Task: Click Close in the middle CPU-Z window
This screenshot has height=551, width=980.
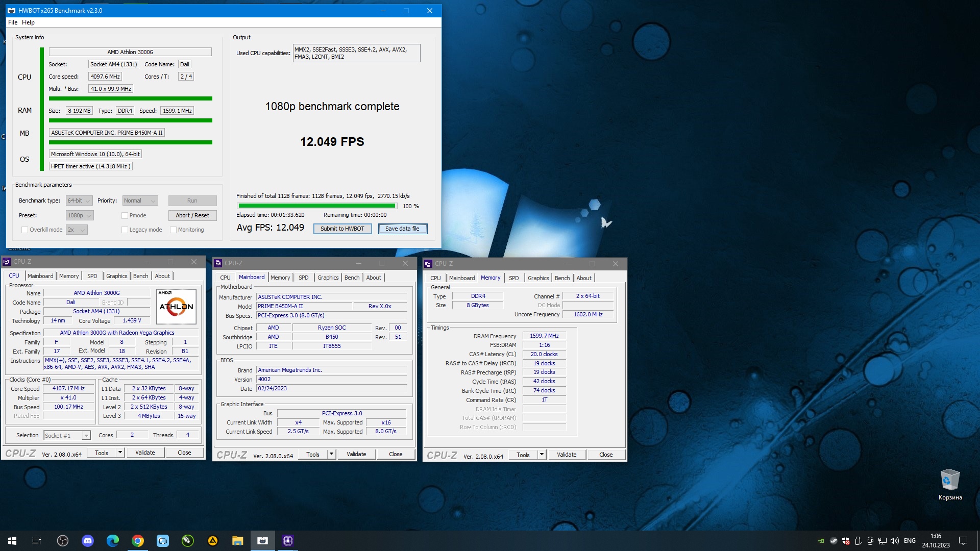Action: [x=396, y=454]
